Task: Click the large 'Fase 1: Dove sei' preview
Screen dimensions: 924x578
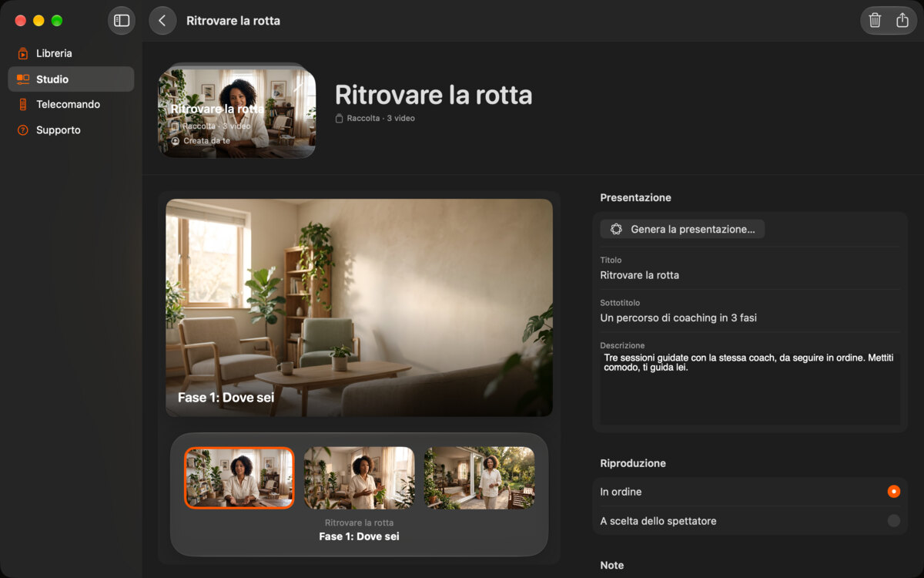Action: [x=359, y=308]
